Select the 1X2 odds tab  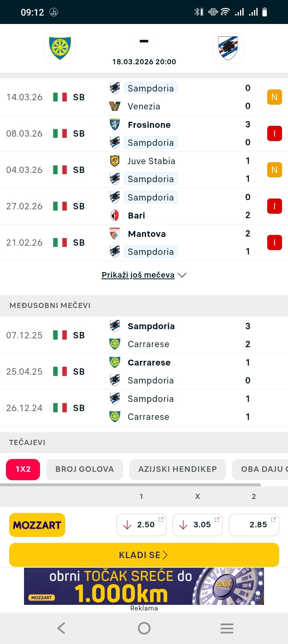click(x=23, y=469)
